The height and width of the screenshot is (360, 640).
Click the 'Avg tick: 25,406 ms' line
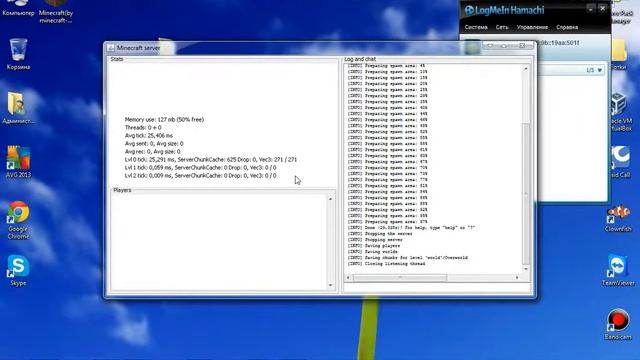coord(149,136)
